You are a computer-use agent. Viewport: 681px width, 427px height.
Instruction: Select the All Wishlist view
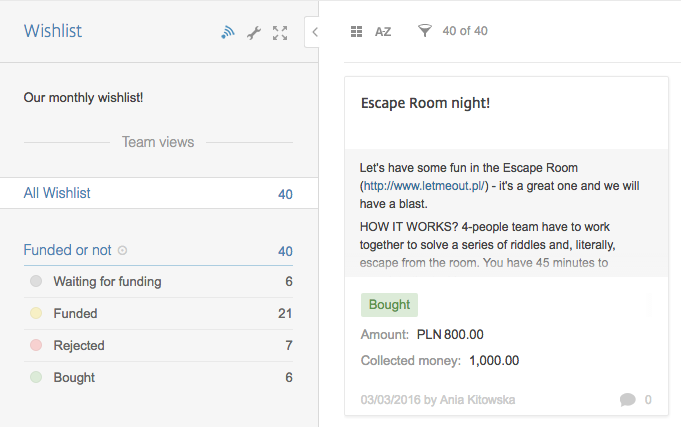[57, 193]
